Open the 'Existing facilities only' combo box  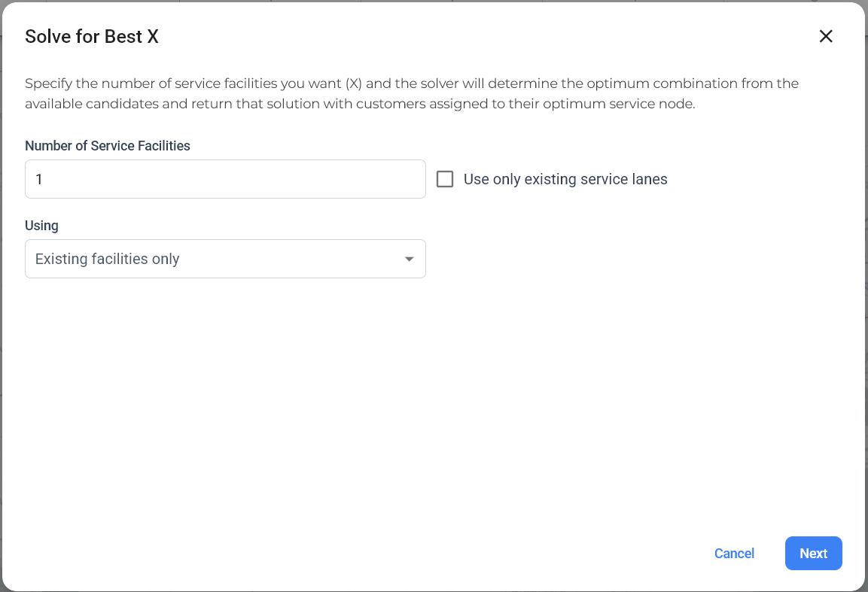225,259
